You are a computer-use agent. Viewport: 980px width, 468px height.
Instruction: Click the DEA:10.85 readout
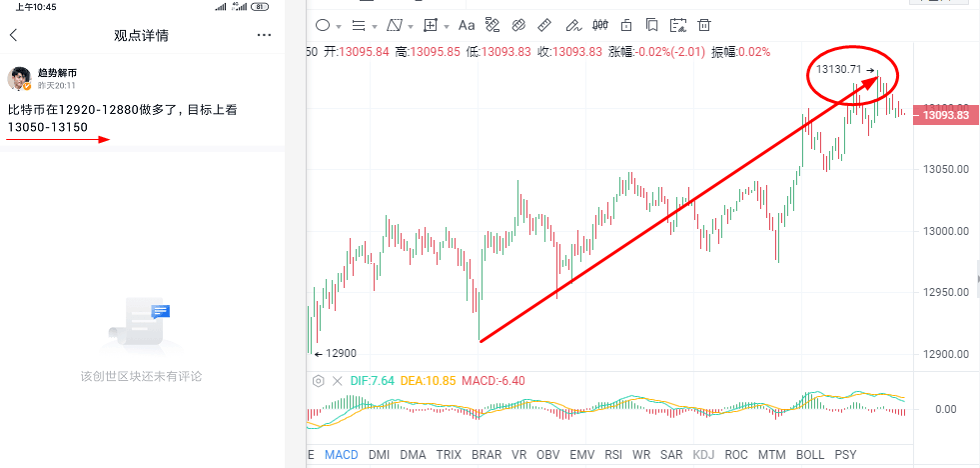429,380
